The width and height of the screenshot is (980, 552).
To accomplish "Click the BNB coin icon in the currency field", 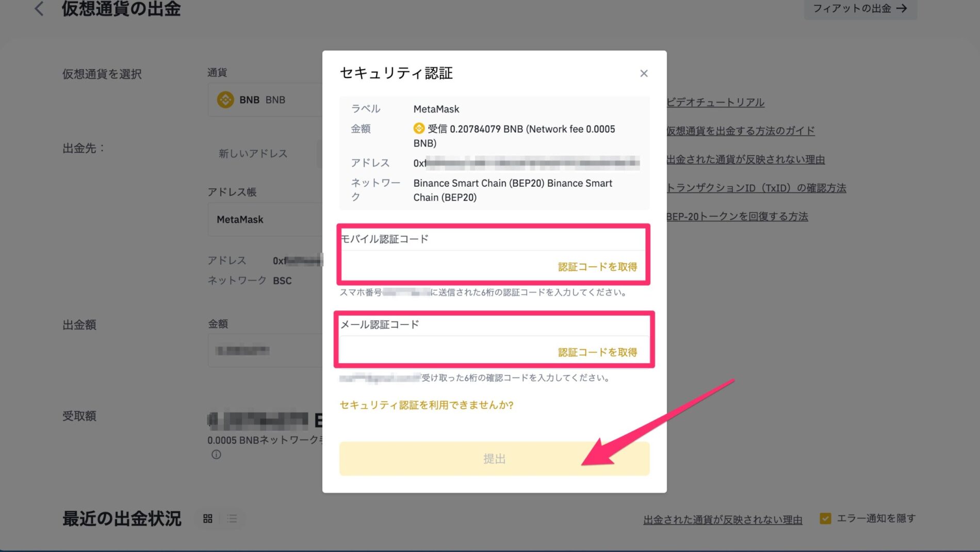I will click(x=225, y=100).
